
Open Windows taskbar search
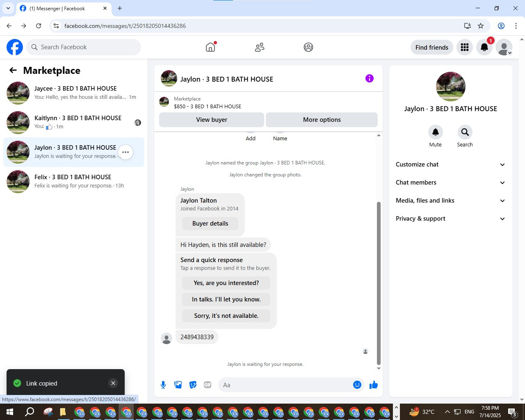pyautogui.click(x=30, y=412)
